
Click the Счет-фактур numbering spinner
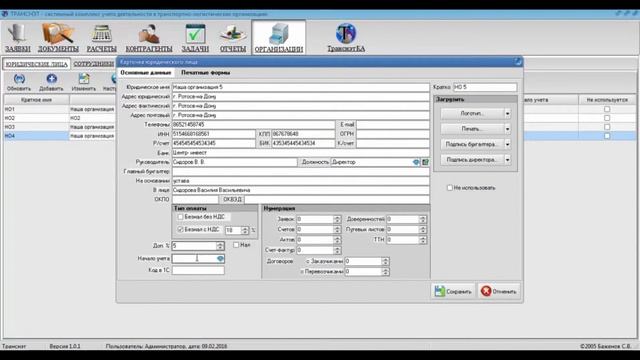point(337,250)
